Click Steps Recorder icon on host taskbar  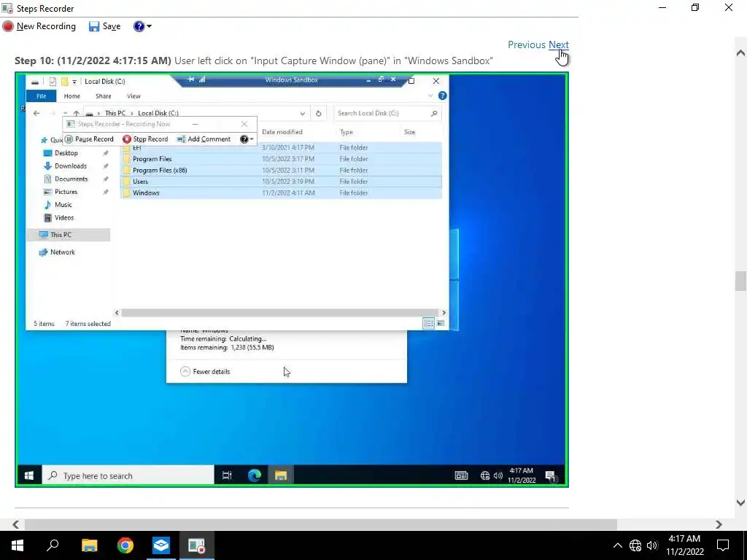[197, 545]
